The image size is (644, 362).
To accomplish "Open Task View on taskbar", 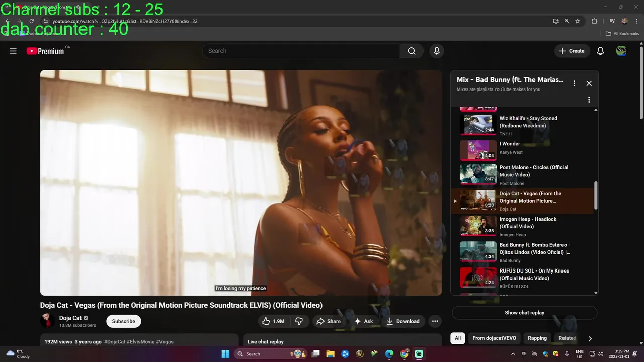I will click(x=316, y=354).
